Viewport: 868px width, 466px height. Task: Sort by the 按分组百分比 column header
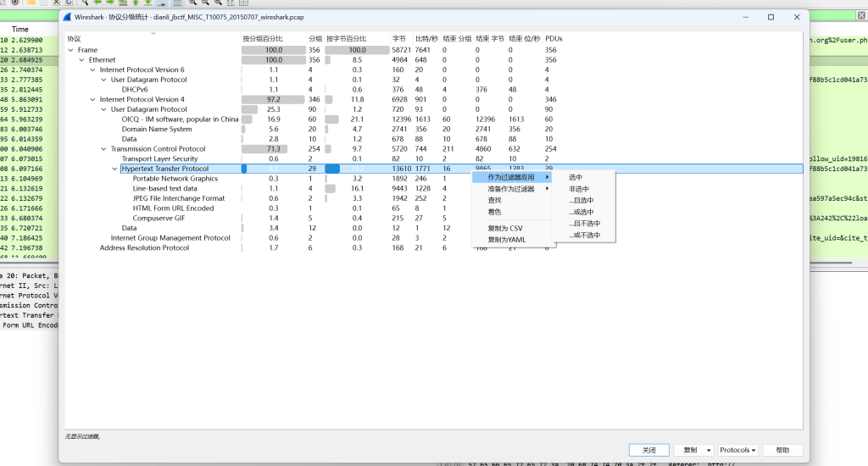tap(263, 39)
